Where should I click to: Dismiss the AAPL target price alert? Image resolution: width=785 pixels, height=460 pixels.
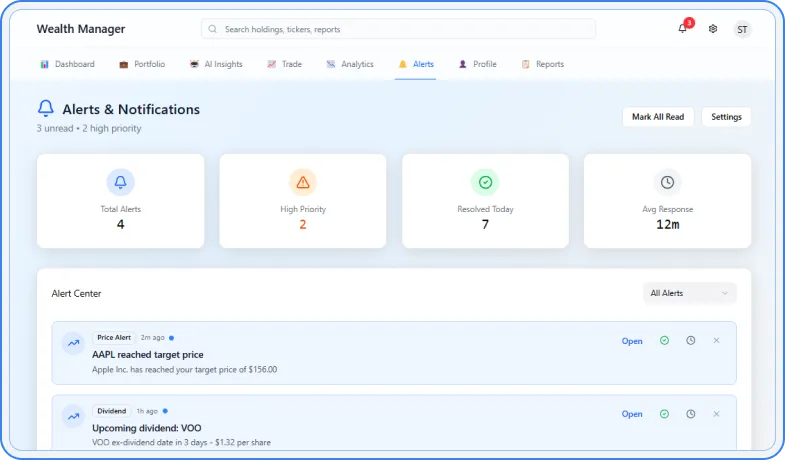click(x=716, y=340)
